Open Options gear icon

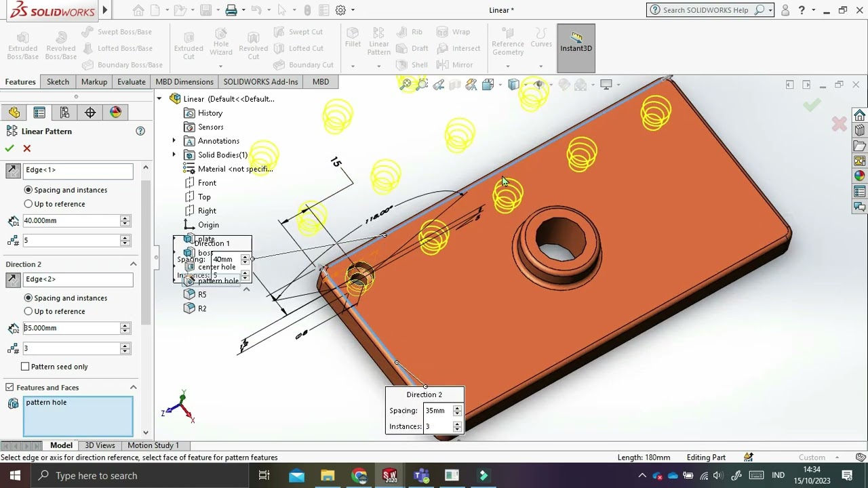(340, 10)
